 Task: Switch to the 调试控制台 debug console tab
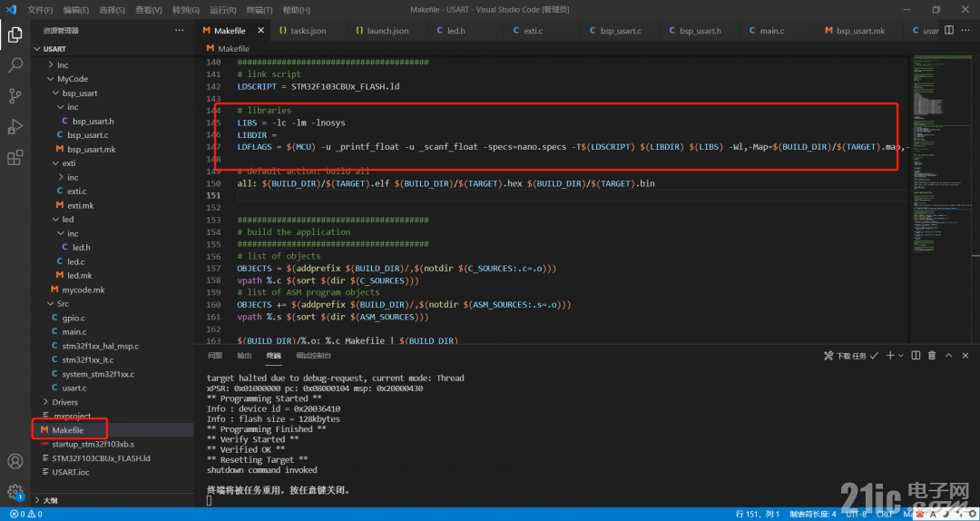coord(313,355)
